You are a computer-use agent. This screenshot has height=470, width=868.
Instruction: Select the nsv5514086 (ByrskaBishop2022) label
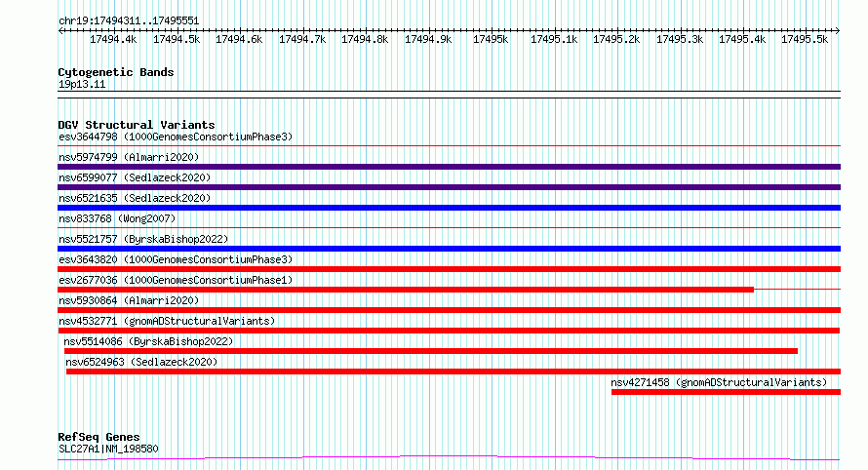click(148, 341)
